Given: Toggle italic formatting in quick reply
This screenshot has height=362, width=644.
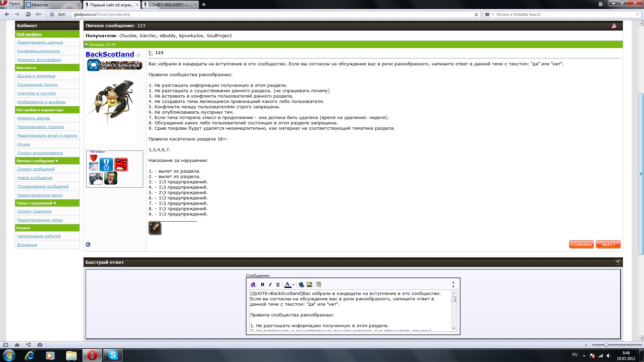Looking at the screenshot, I should (x=270, y=285).
